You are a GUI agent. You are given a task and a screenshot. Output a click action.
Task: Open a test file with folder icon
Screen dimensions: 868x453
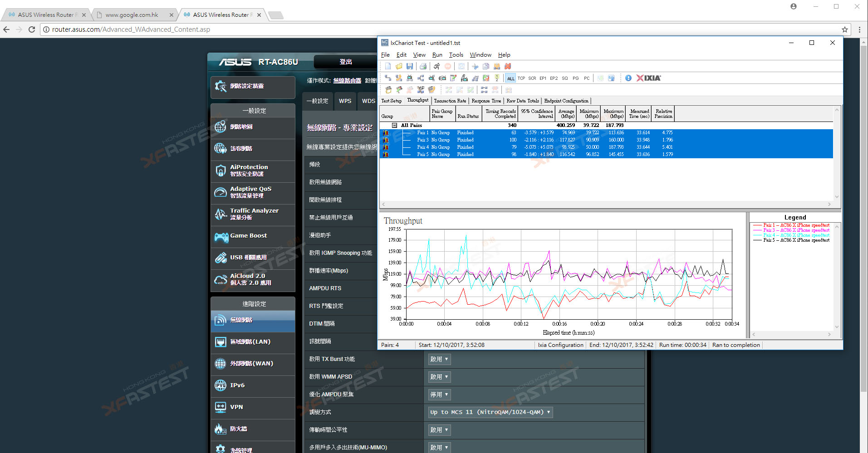(399, 66)
